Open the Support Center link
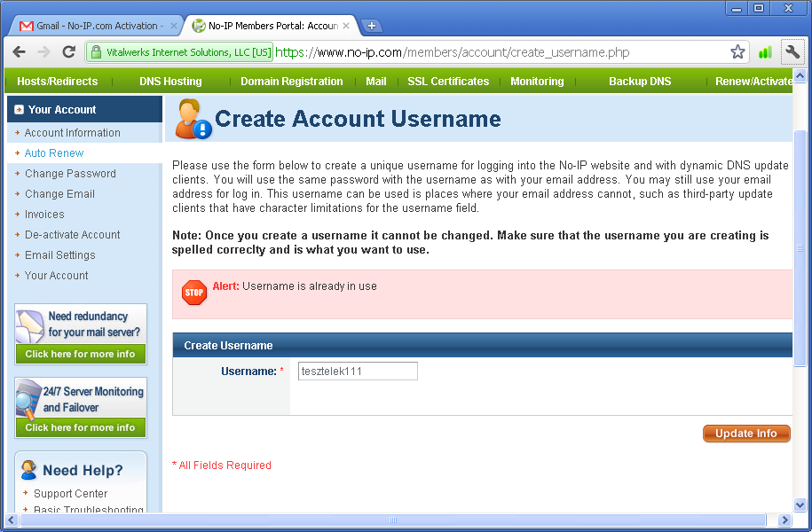Image resolution: width=812 pixels, height=532 pixels. tap(70, 494)
